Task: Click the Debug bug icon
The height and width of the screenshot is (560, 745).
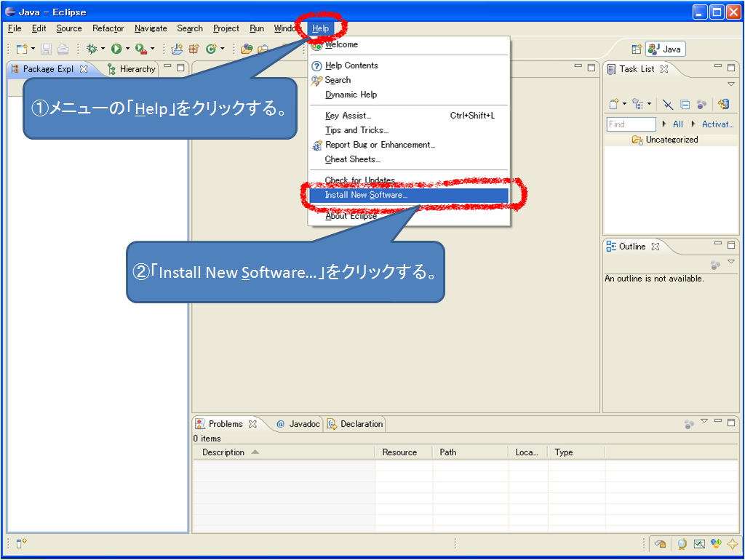Action: (92, 49)
